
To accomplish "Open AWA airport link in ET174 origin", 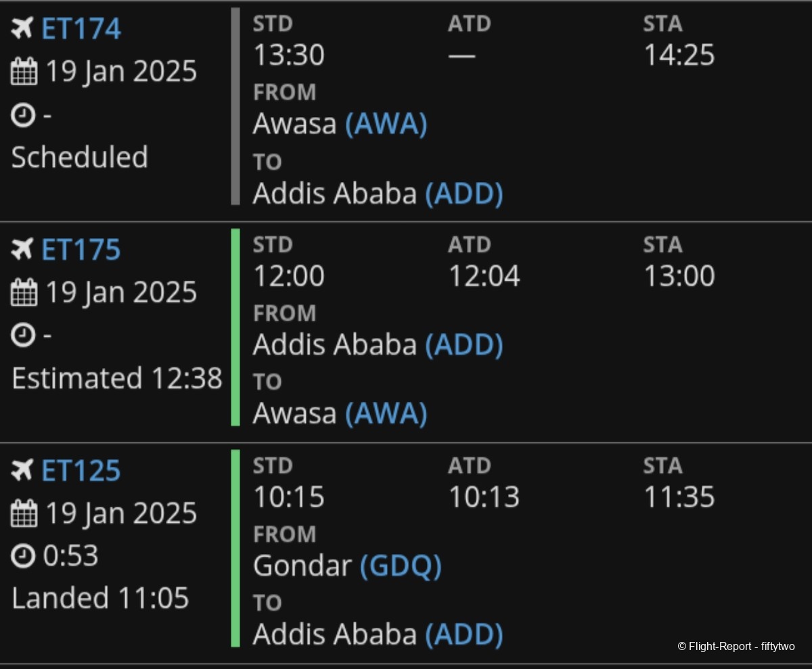I will click(x=386, y=124).
